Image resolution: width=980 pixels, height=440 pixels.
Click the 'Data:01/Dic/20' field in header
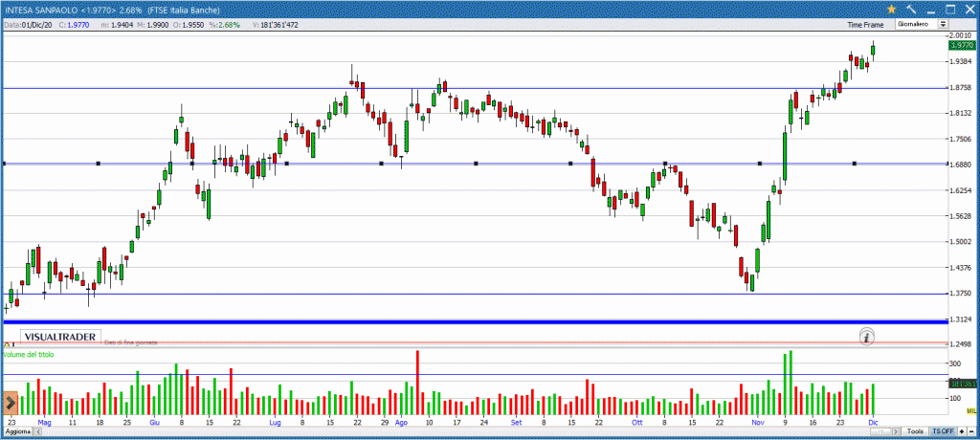(28, 24)
